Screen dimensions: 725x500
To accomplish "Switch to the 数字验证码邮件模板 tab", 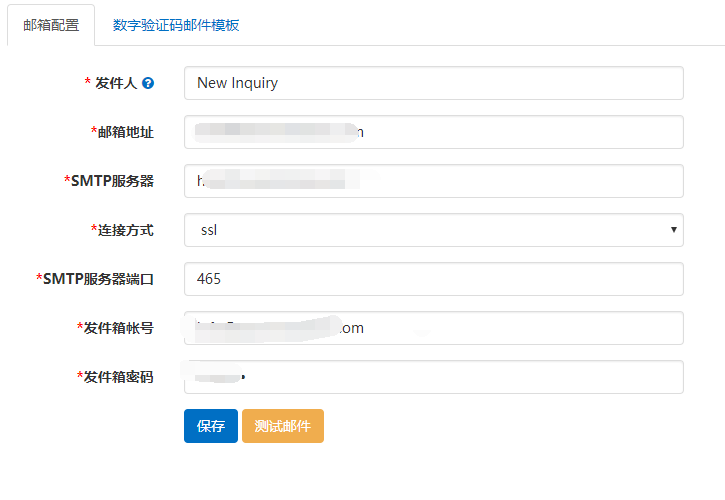I will pyautogui.click(x=176, y=25).
